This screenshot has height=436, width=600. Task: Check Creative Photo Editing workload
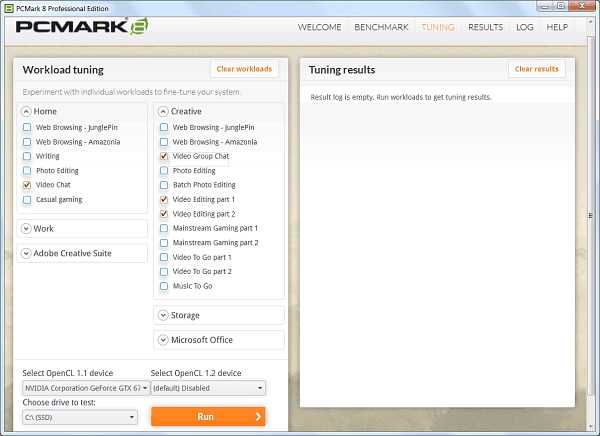coord(164,170)
